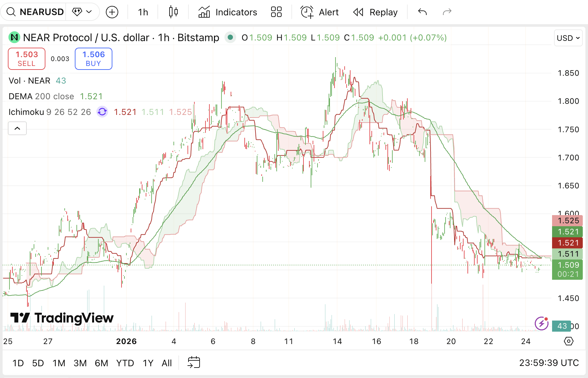Click the add symbol plus icon
Screen dimensions: 588x378
[112, 12]
